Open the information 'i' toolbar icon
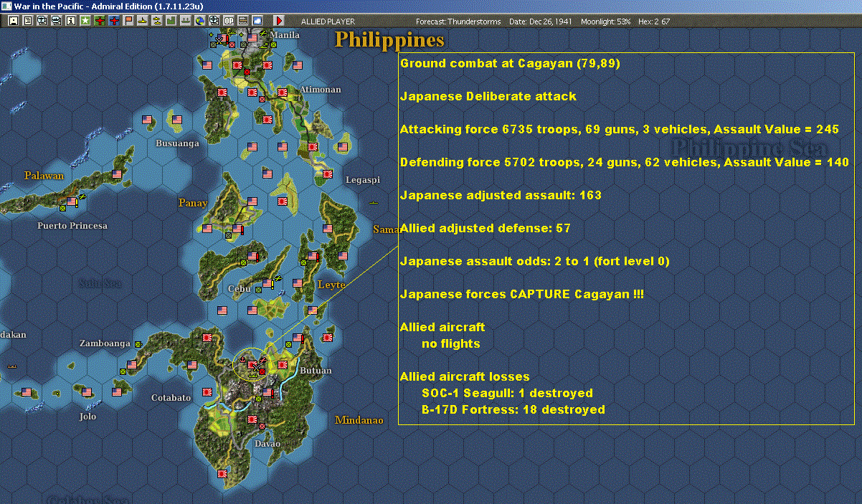The image size is (862, 504). pyautogui.click(x=71, y=22)
